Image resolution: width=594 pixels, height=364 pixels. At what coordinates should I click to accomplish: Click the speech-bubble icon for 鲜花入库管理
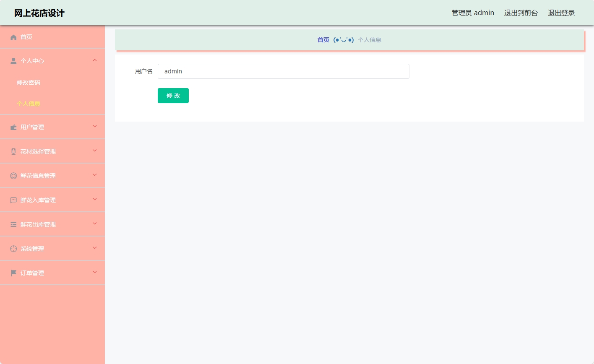[x=13, y=200]
